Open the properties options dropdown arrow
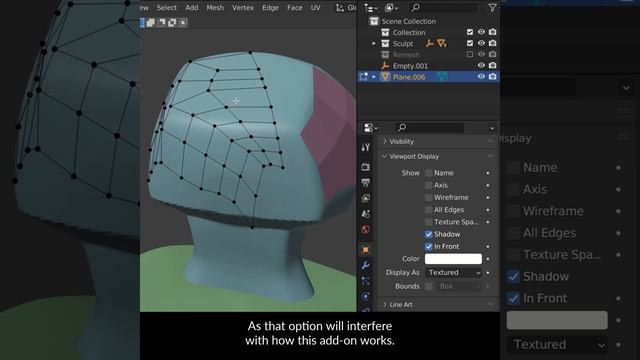The height and width of the screenshot is (360, 640). [492, 128]
